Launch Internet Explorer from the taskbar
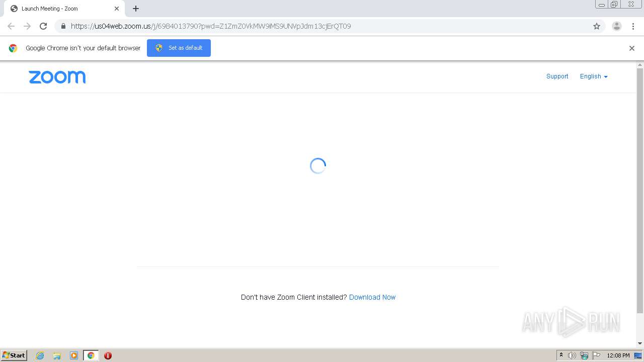This screenshot has width=644, height=362. click(40, 355)
